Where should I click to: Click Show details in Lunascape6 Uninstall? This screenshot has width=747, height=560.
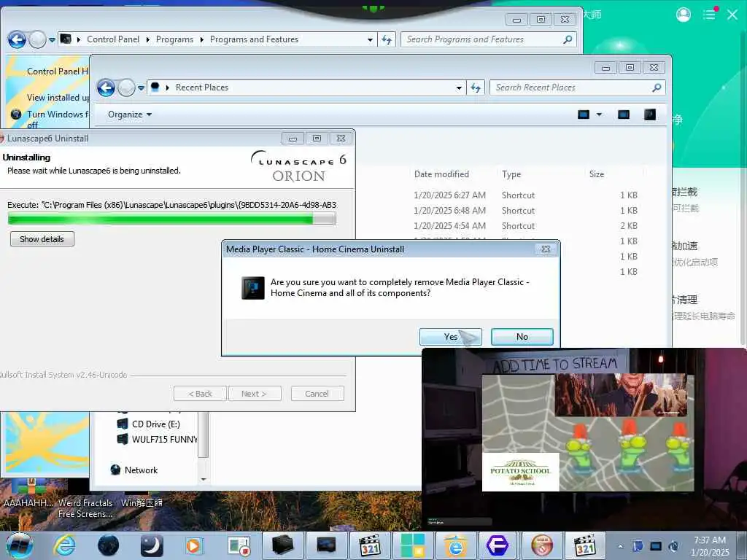[42, 239]
